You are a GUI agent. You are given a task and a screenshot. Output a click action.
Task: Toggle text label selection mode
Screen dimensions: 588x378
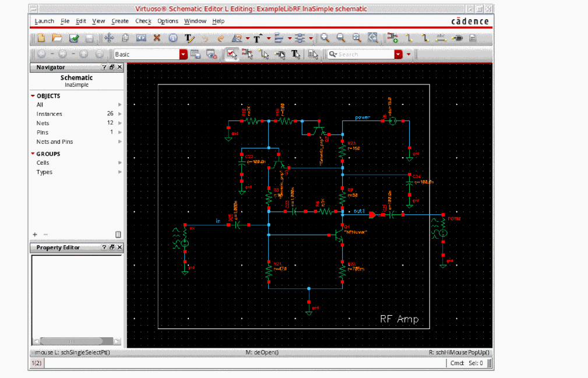click(x=296, y=54)
